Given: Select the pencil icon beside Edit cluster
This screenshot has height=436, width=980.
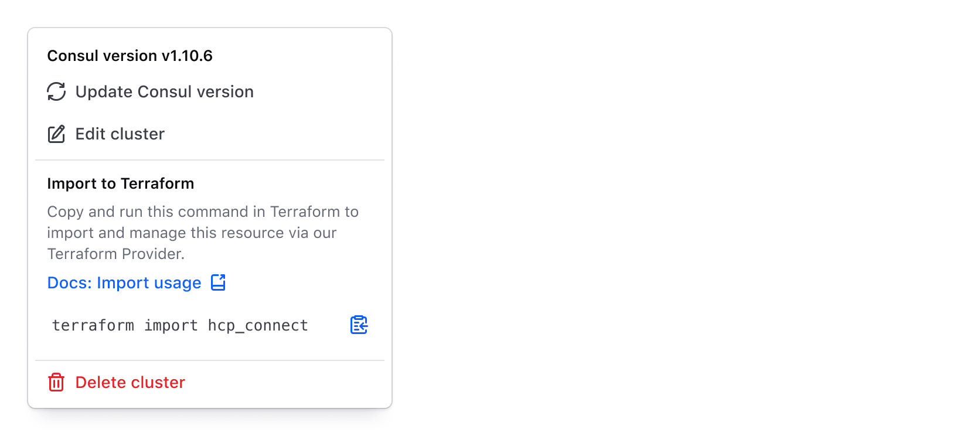Looking at the screenshot, I should pyautogui.click(x=56, y=134).
